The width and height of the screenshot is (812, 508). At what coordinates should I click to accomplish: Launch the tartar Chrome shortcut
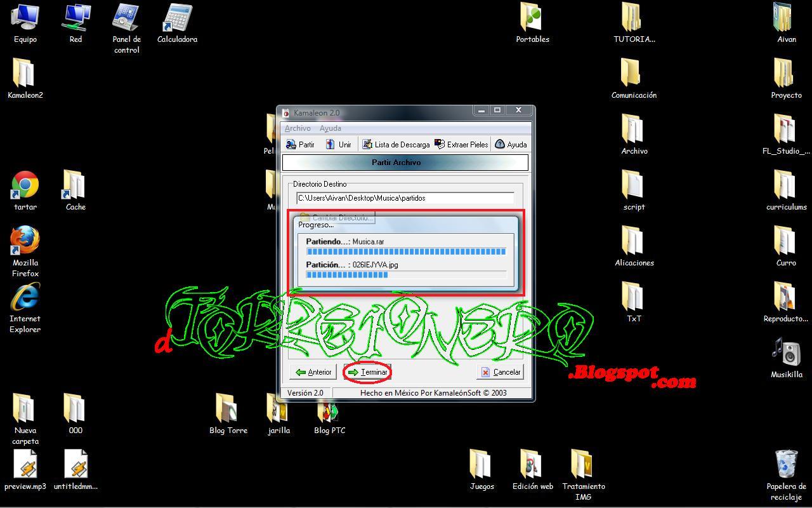pos(25,190)
